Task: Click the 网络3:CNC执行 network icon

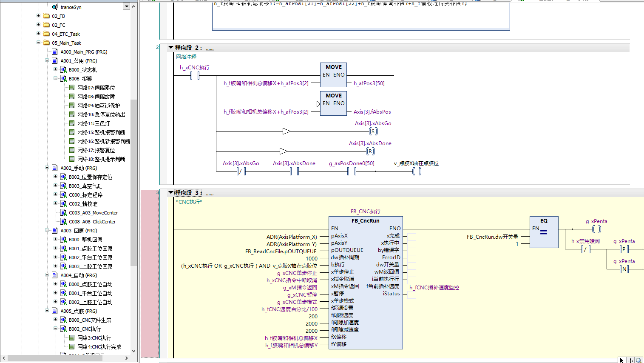Action: (72, 337)
